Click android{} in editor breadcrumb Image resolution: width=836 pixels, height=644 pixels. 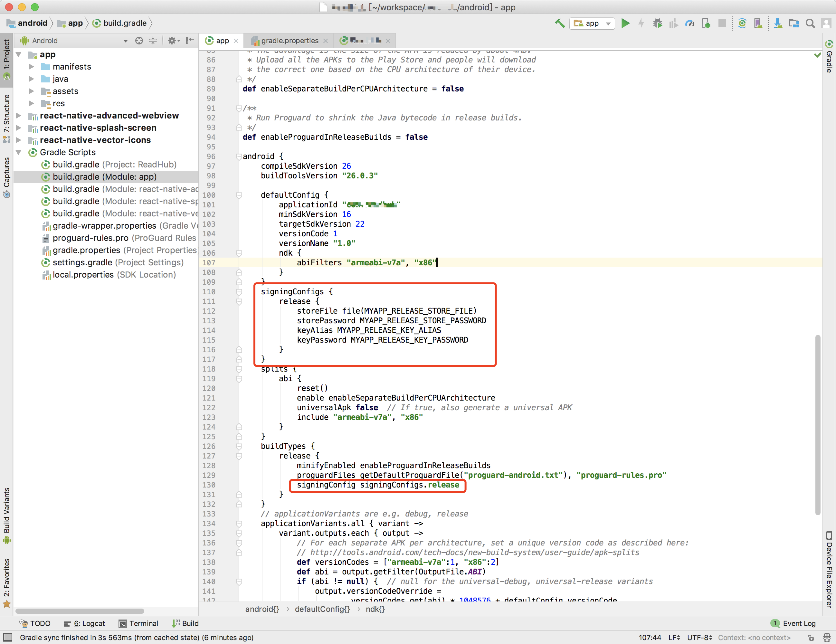pos(262,609)
